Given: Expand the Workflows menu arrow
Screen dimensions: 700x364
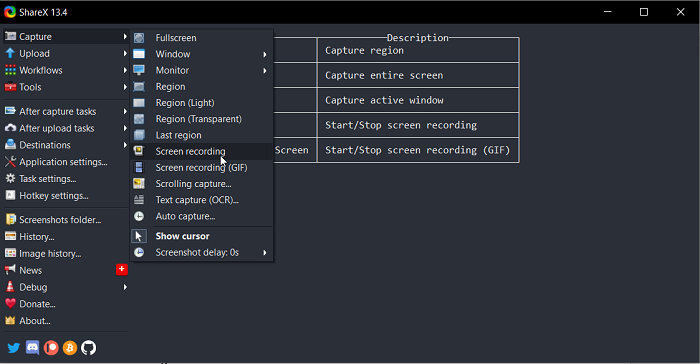Looking at the screenshot, I should (x=125, y=70).
